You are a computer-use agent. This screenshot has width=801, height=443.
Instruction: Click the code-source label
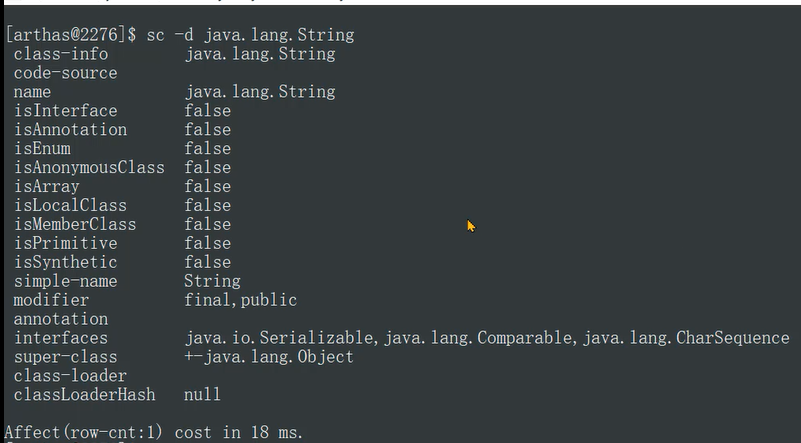(65, 73)
